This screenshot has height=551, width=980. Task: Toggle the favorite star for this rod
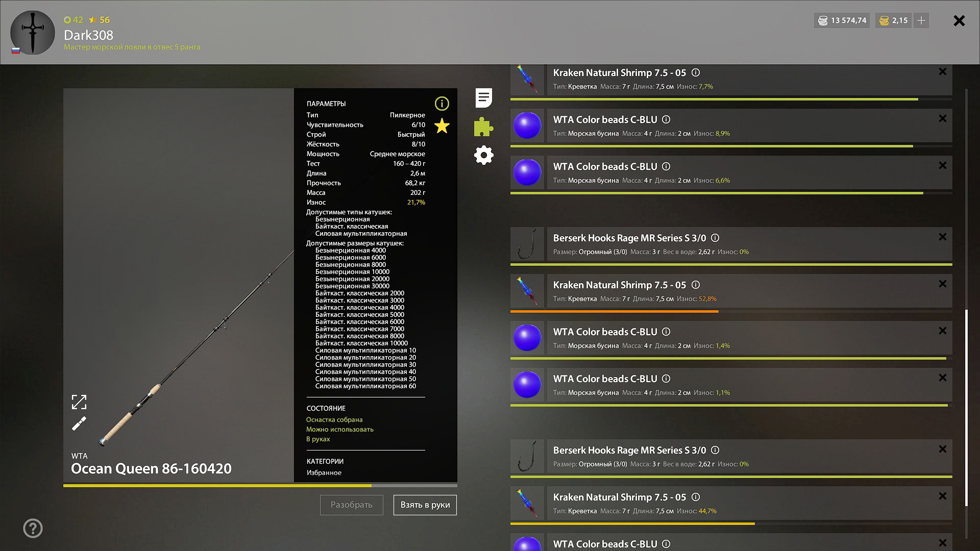(442, 126)
